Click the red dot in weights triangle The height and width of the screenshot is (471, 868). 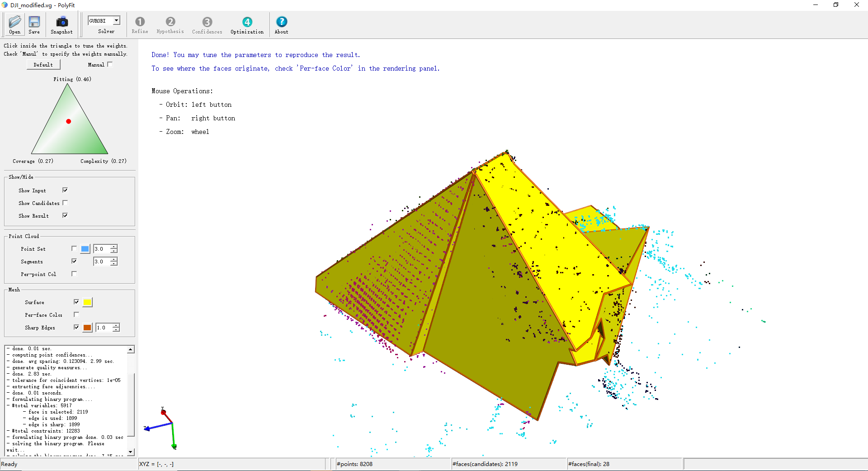coord(69,121)
